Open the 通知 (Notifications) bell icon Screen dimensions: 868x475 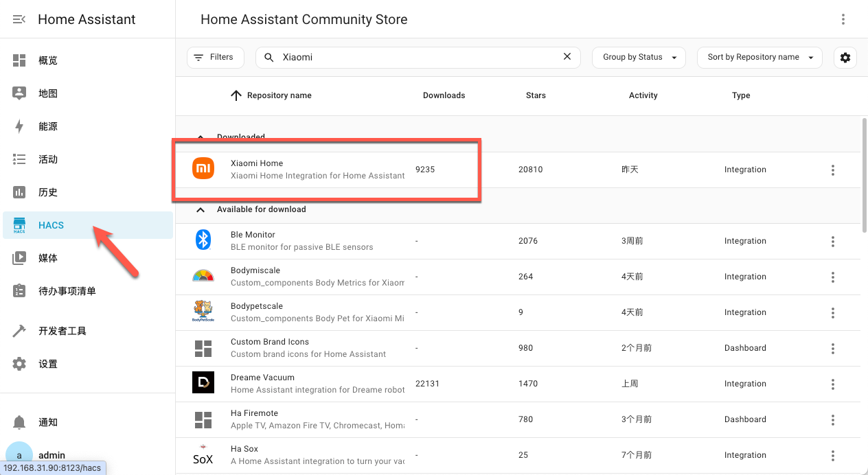click(19, 422)
